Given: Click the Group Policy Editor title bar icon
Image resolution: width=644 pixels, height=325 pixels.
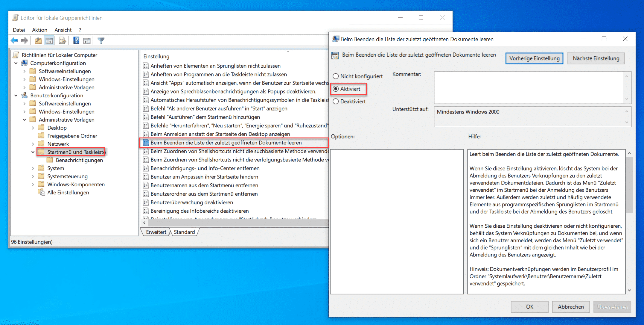Looking at the screenshot, I should point(15,18).
